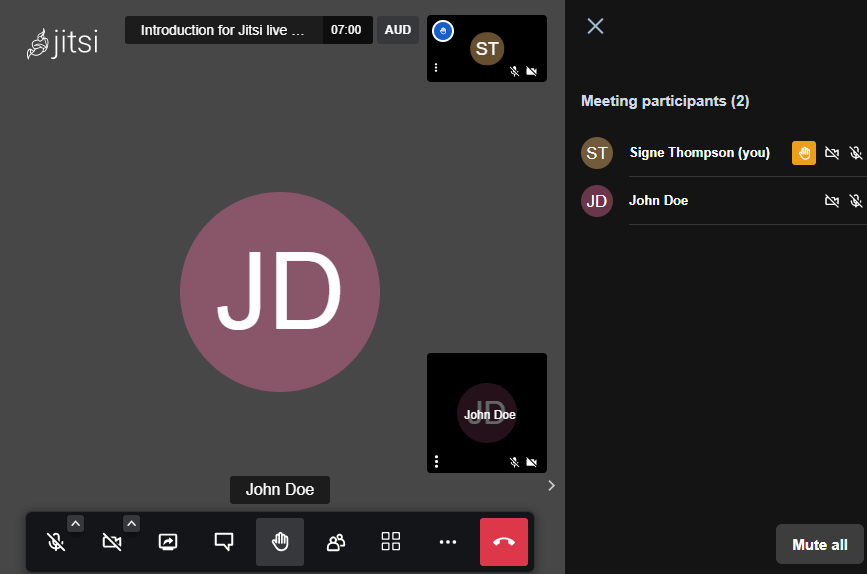Toggle the microphone mute button
867x574 pixels.
click(56, 542)
